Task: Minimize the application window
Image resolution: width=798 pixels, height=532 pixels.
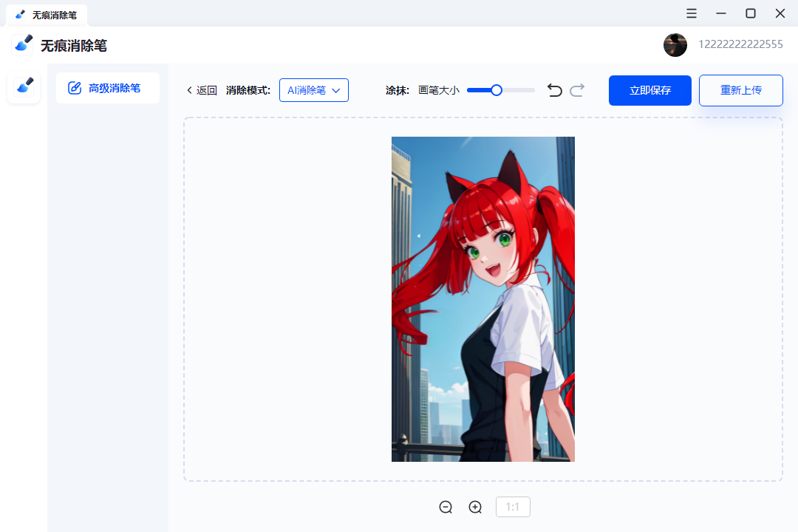Action: click(720, 14)
